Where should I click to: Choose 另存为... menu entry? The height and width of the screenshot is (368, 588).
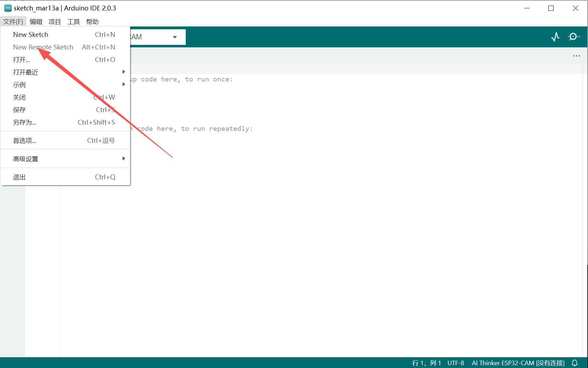(66, 122)
